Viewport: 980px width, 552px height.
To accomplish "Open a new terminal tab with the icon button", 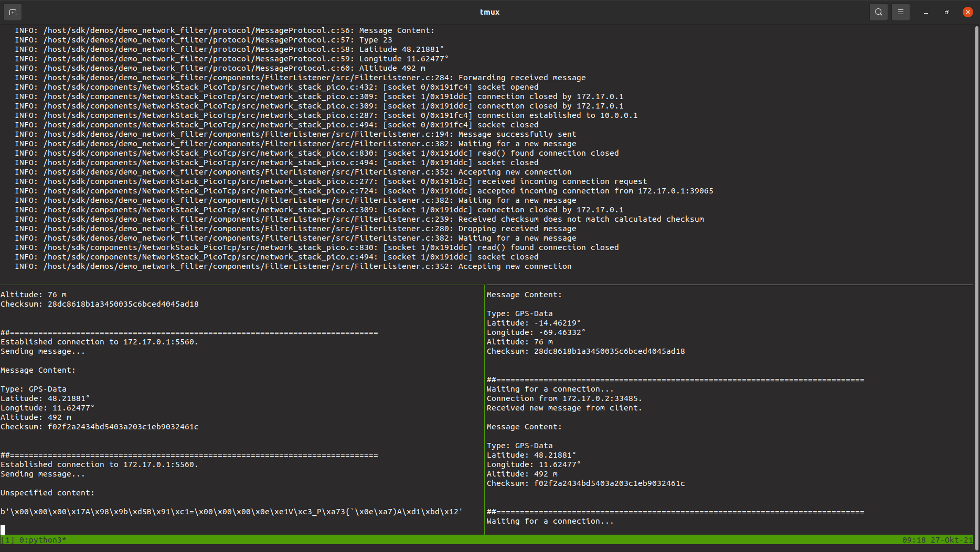I will click(13, 12).
